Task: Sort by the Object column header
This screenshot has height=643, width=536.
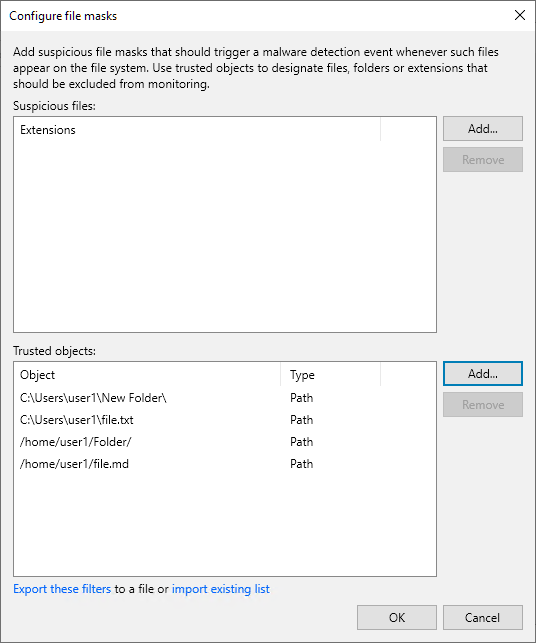Action: coord(147,374)
